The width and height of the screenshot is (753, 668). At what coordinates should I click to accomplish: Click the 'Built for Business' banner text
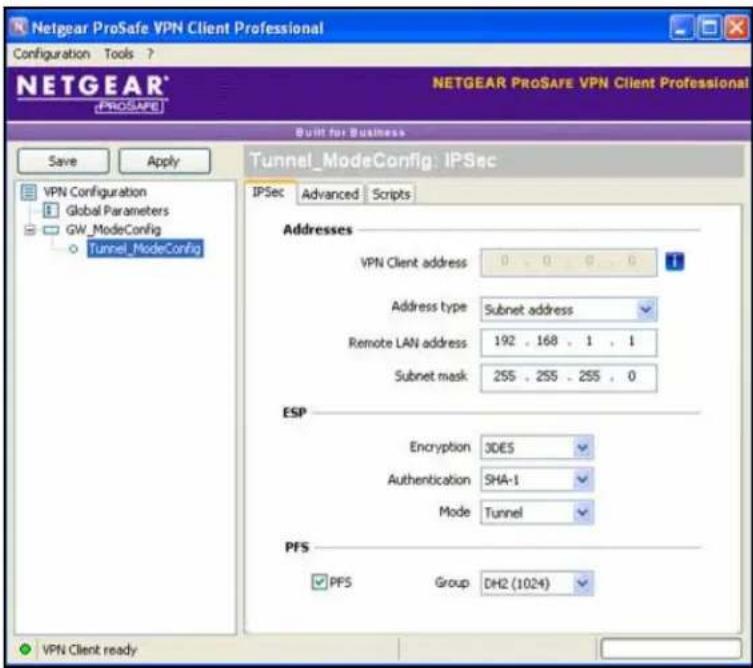351,132
